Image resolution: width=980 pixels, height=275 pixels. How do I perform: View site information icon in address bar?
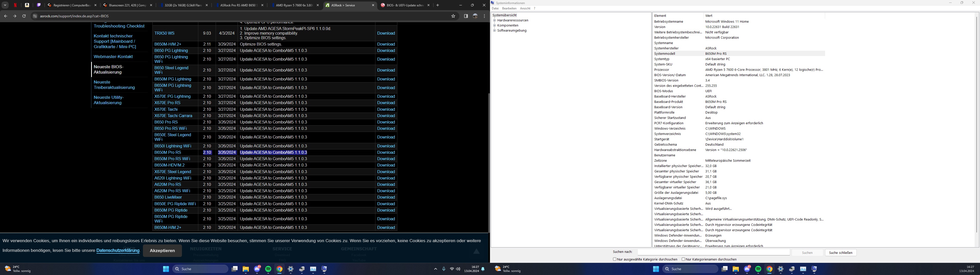(x=35, y=16)
